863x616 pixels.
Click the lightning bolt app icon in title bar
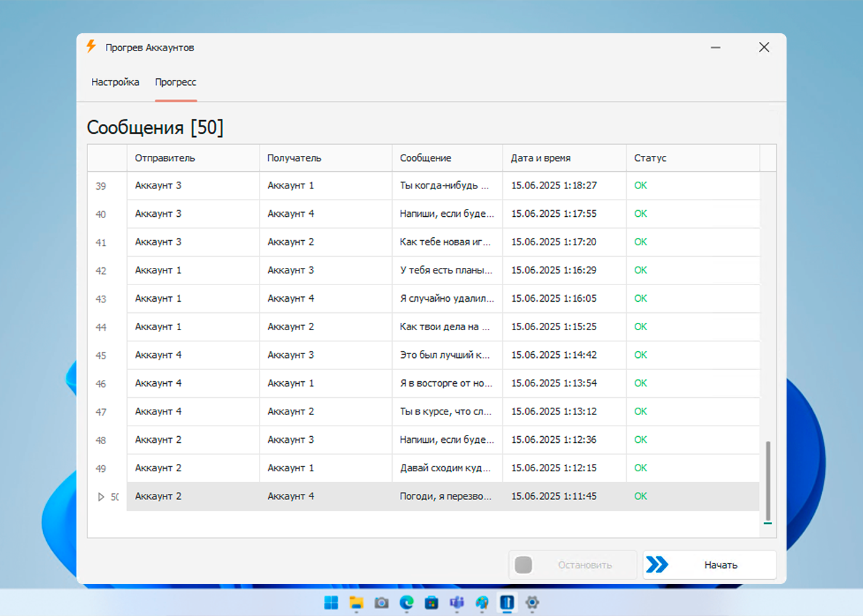pyautogui.click(x=91, y=47)
